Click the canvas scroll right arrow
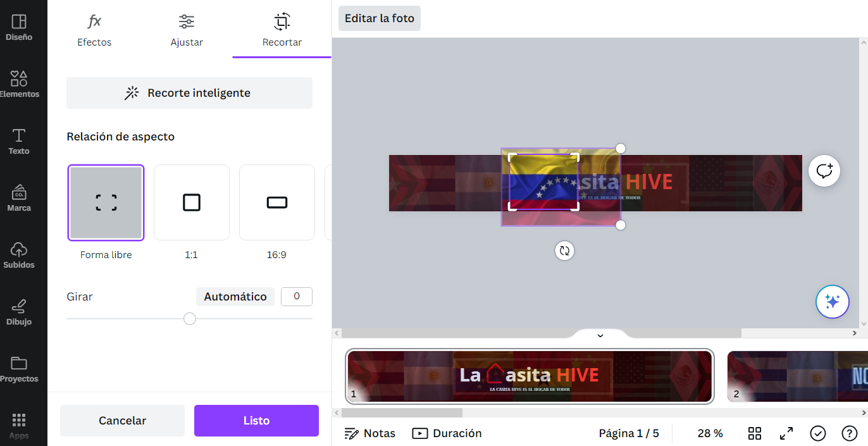Viewport: 868px width, 446px height. click(x=855, y=333)
